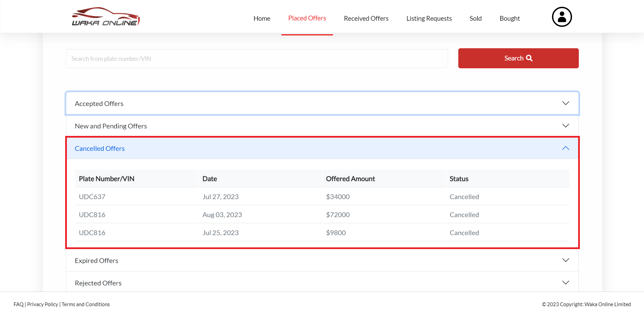644x316 pixels.
Task: Expand the Rejected Offers chevron
Action: 566,283
